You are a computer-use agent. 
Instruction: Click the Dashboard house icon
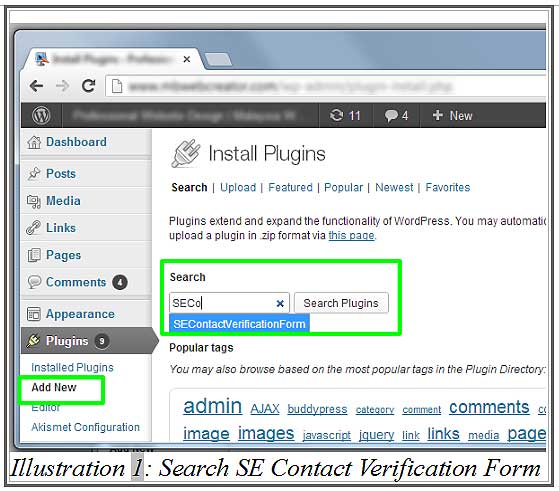pyautogui.click(x=34, y=142)
